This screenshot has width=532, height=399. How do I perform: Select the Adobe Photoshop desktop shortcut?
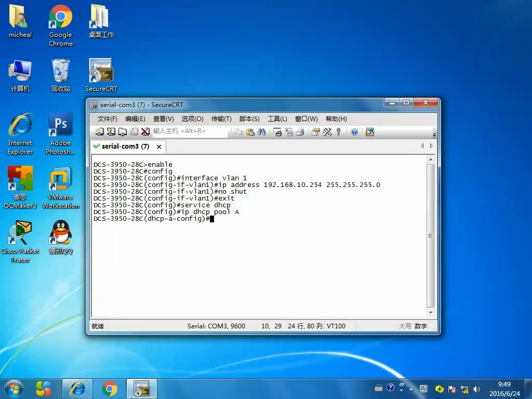point(60,134)
